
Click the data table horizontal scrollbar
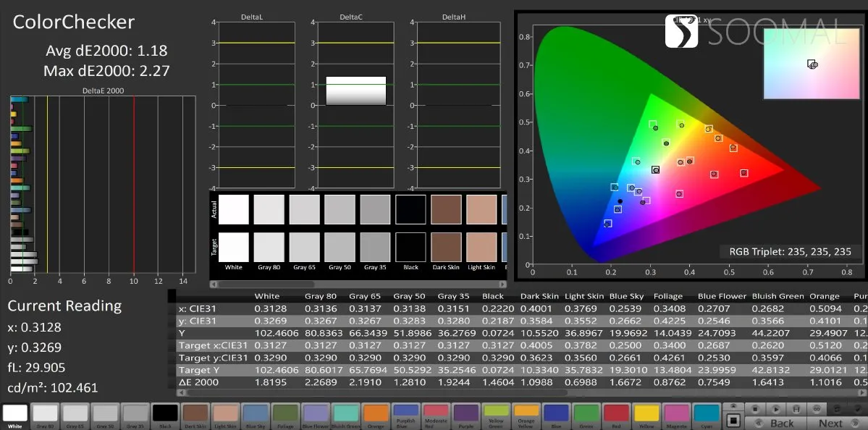[x=522, y=392]
